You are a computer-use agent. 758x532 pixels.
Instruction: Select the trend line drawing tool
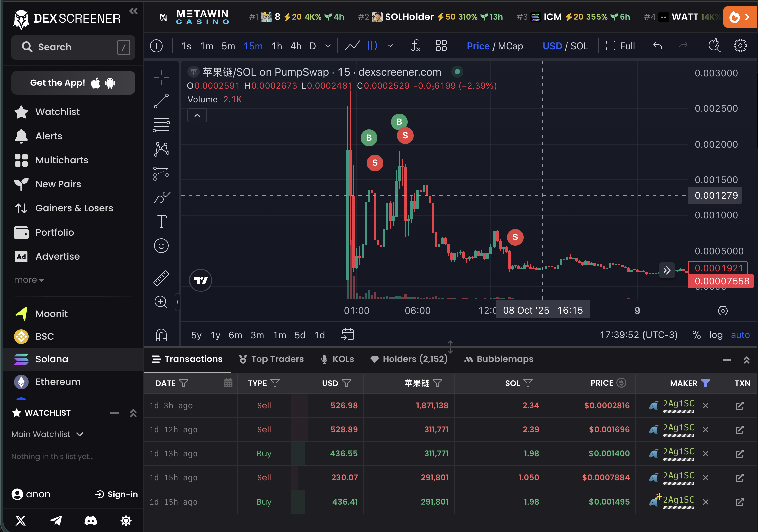click(x=161, y=101)
